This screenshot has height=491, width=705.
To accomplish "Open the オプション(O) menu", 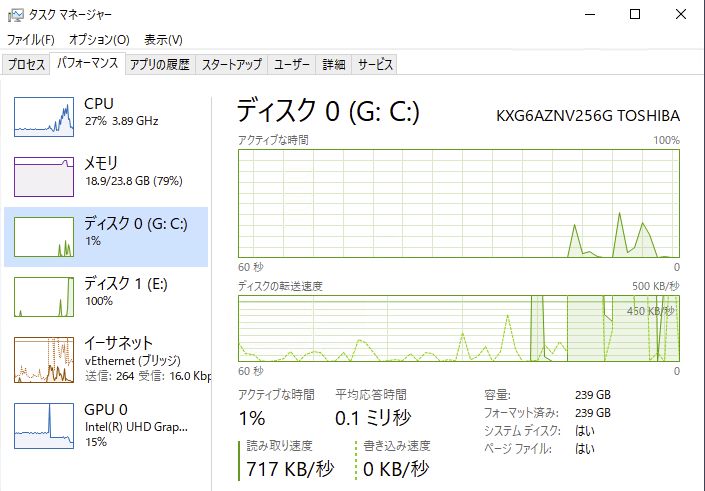I will (x=99, y=40).
